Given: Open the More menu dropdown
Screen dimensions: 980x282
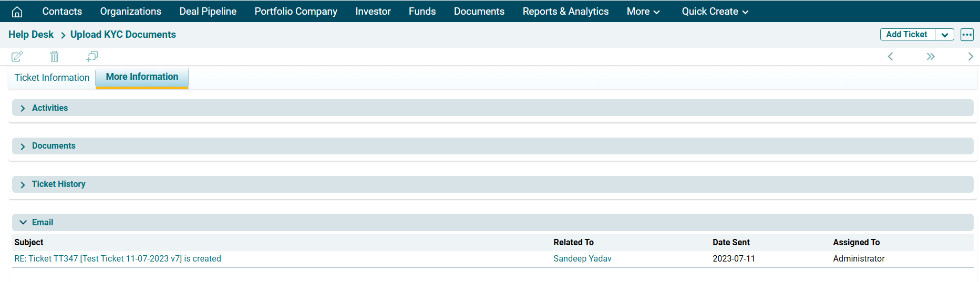Looking at the screenshot, I should [643, 12].
